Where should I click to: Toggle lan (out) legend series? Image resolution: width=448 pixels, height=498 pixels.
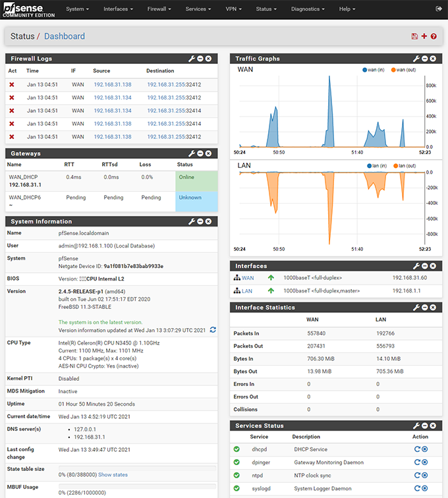(405, 166)
